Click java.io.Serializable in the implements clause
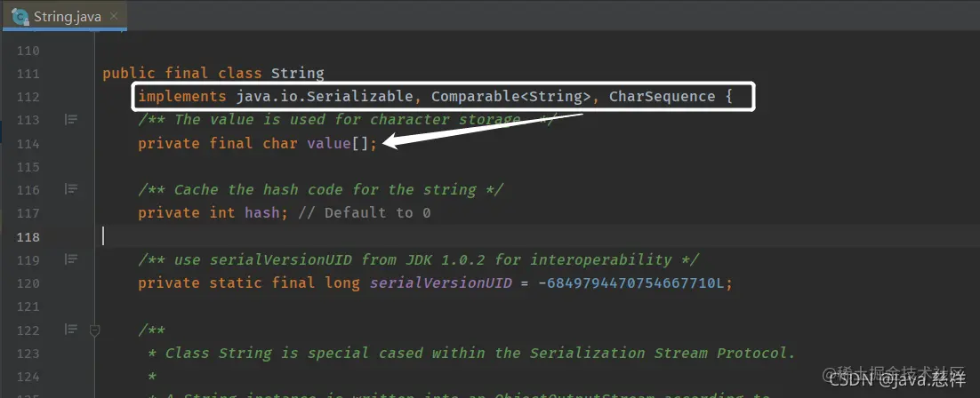The image size is (980, 398). [x=325, y=97]
